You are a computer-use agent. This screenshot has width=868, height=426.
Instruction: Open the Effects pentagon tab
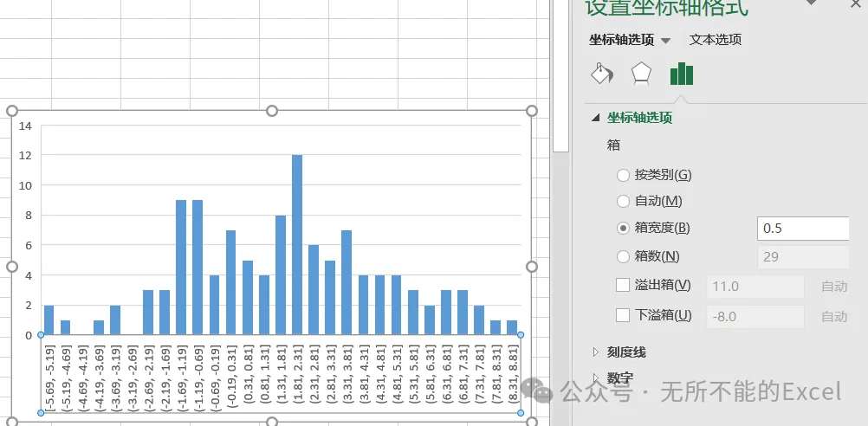click(x=642, y=74)
